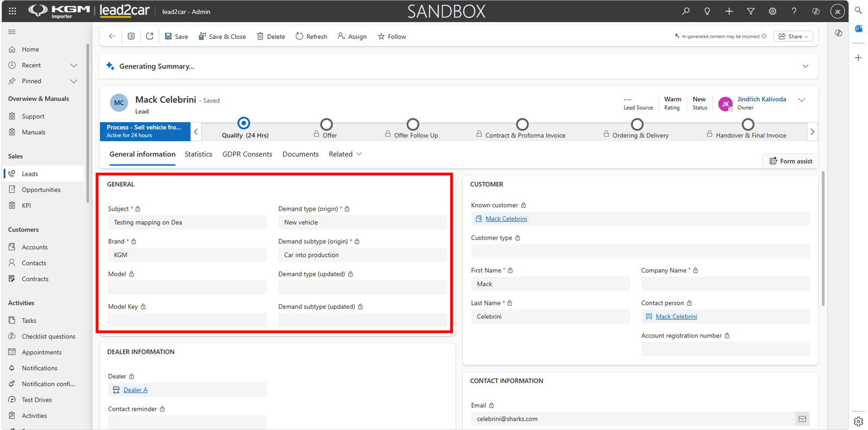868x430 pixels.
Task: Select the Qualify stage in the process bar
Action: click(244, 123)
